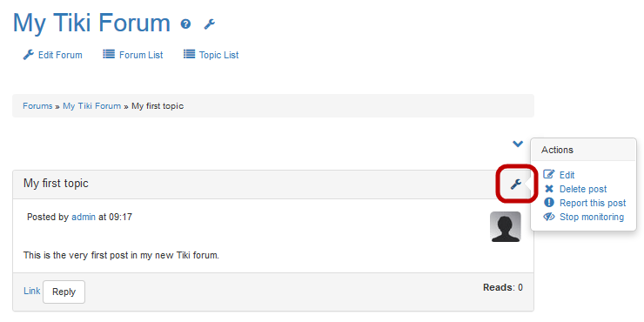Image resolution: width=644 pixels, height=322 pixels.
Task: Click the admin avatar thumbnail
Action: point(506,227)
